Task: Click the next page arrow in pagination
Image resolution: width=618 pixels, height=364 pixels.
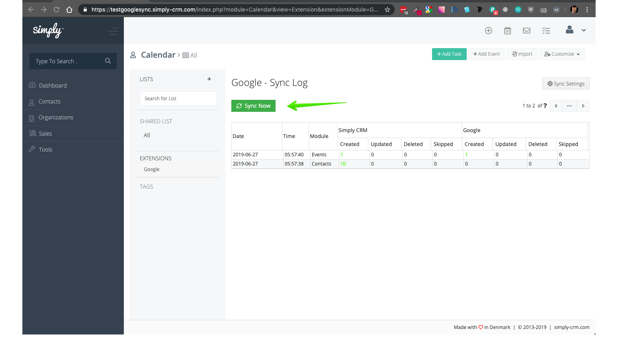Action: tap(583, 105)
